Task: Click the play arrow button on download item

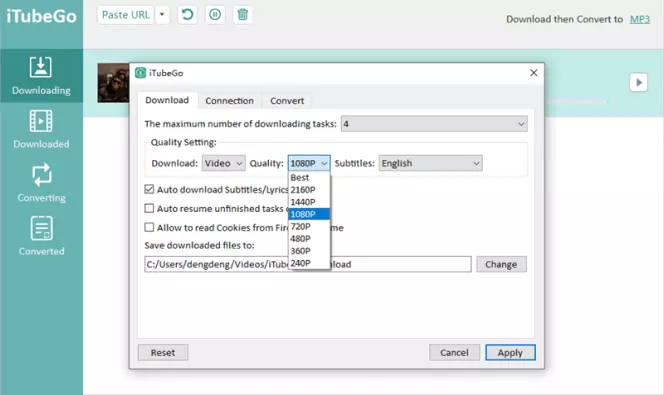Action: [638, 82]
